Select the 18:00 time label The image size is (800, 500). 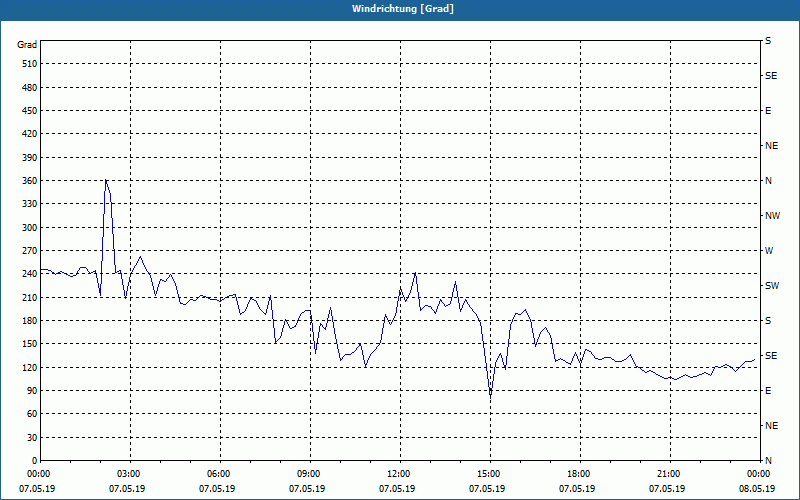[580, 474]
